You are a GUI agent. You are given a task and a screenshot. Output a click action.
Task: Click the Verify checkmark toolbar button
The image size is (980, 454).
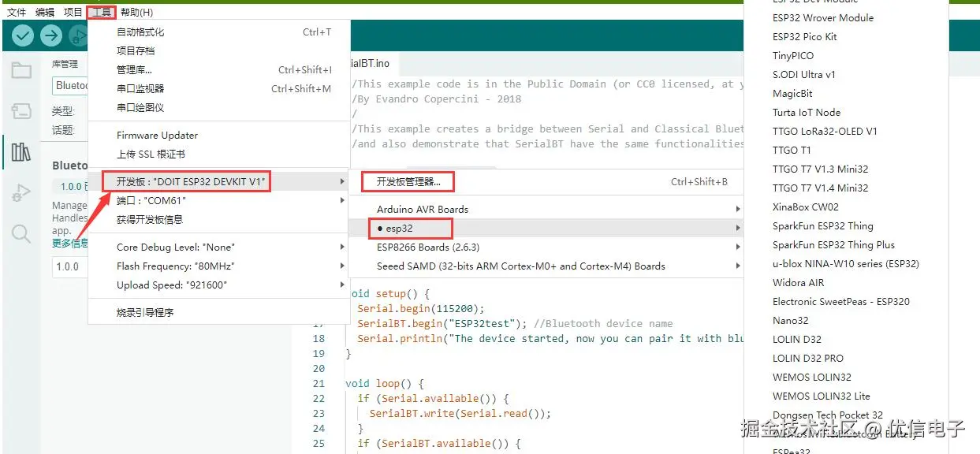point(23,35)
